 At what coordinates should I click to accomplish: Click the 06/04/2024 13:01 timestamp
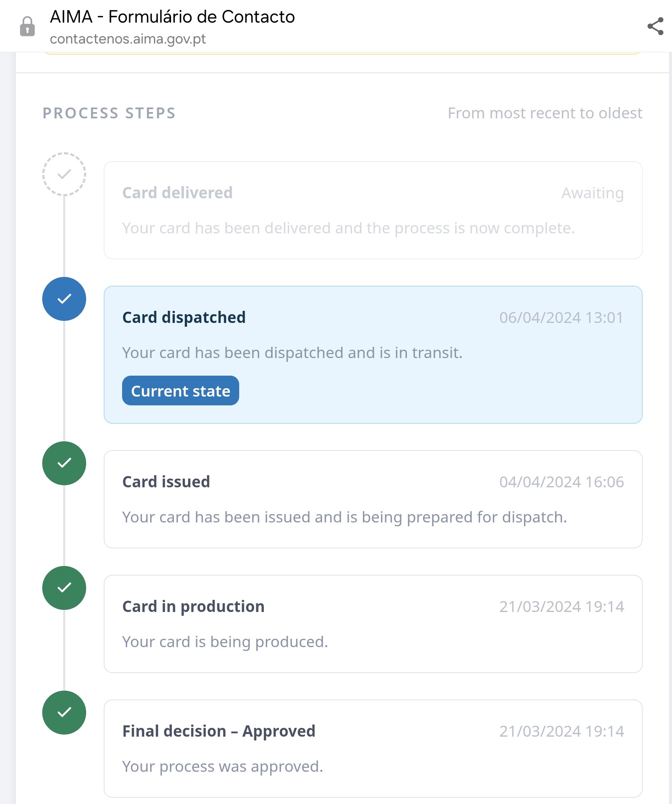click(x=561, y=318)
